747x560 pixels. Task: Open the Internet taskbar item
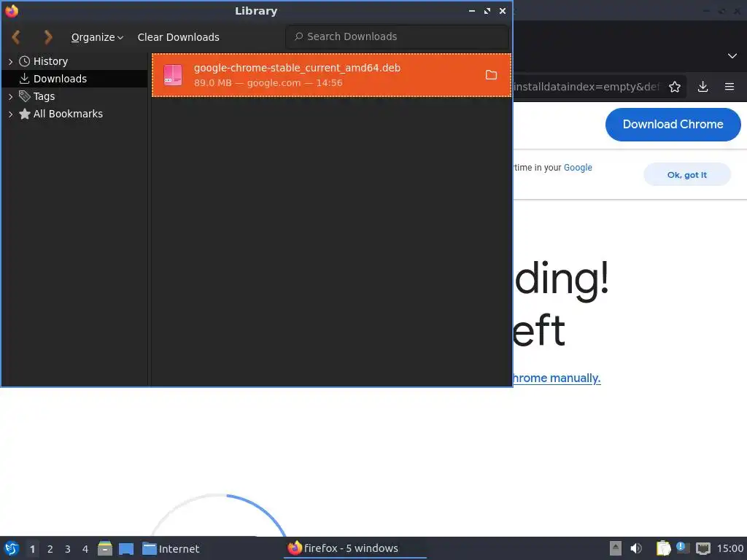(x=171, y=549)
